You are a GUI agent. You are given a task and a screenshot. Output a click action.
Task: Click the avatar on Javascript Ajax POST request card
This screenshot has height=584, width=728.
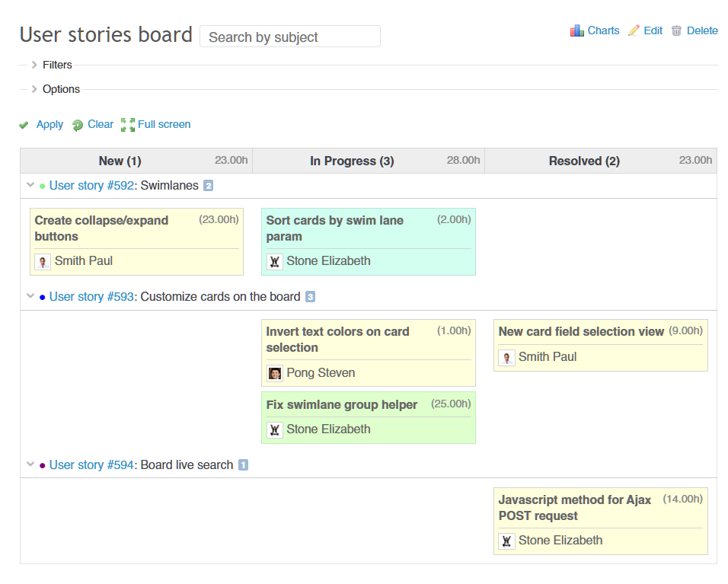point(506,541)
